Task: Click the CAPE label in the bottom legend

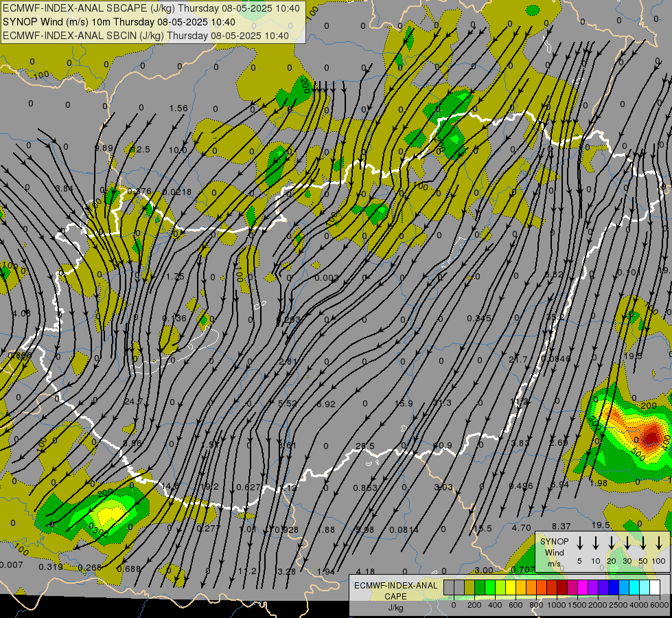Action: pos(395,597)
